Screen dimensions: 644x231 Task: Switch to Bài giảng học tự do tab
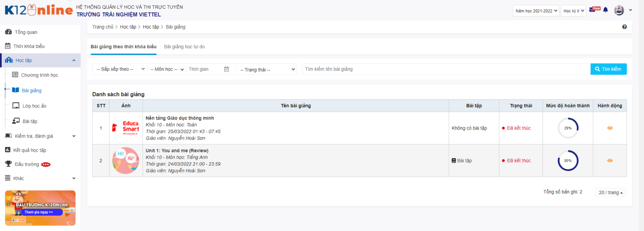184,47
